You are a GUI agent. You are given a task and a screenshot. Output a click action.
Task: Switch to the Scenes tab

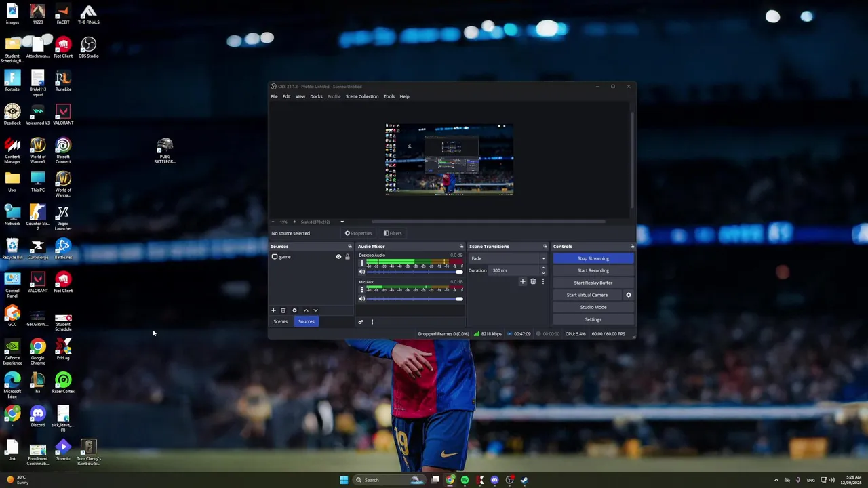click(x=280, y=321)
